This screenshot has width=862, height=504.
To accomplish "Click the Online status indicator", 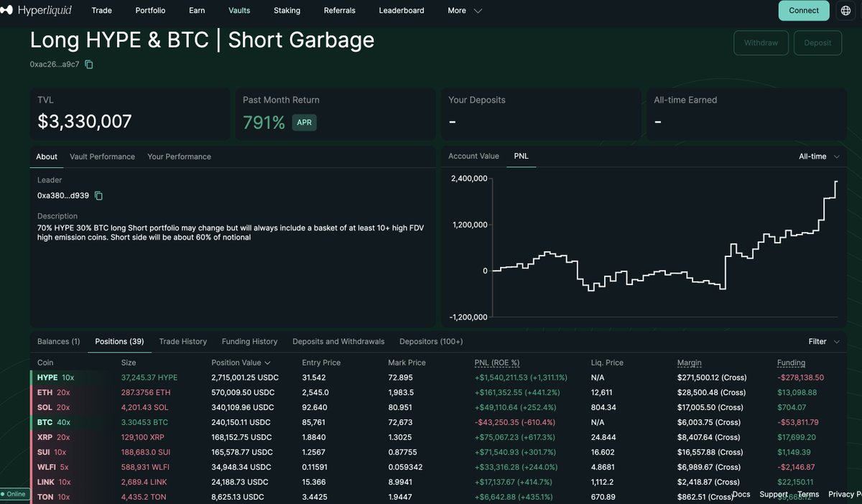I will click(x=14, y=494).
